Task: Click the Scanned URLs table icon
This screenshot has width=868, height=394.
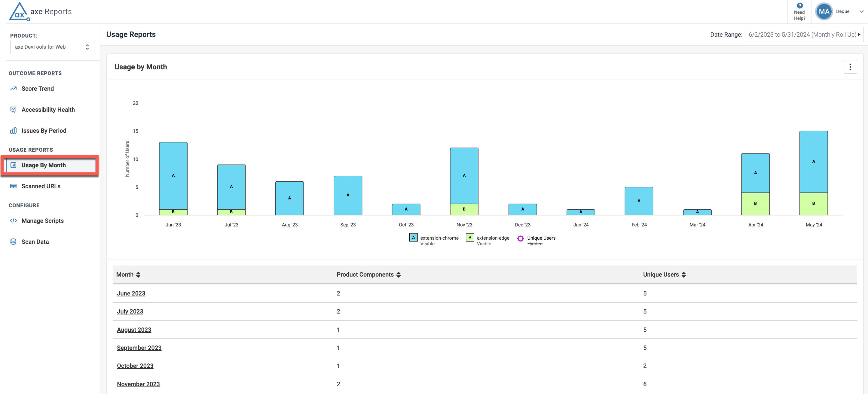Action: click(14, 186)
